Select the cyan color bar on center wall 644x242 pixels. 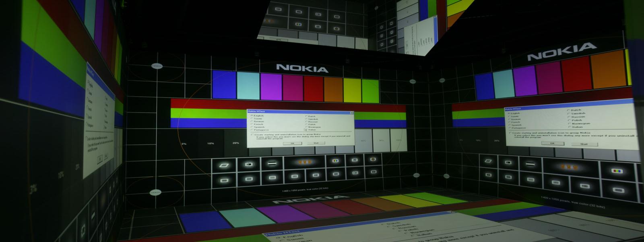[248, 85]
